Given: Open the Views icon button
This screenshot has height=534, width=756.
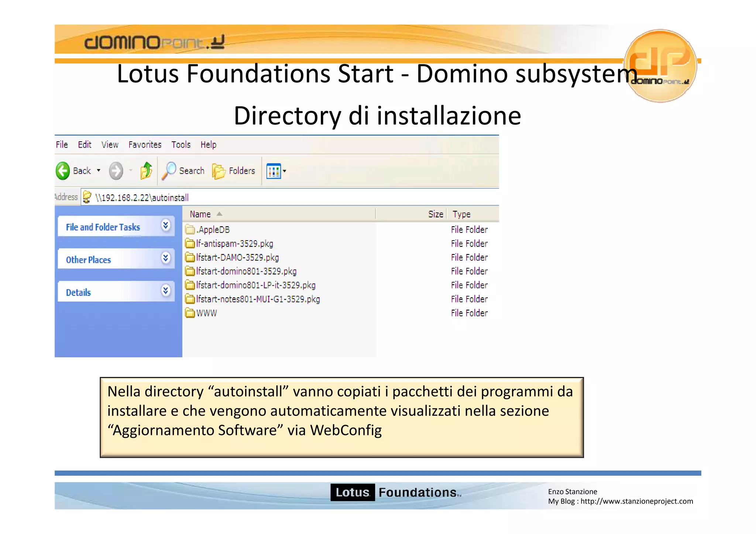Looking at the screenshot, I should pos(274,171).
